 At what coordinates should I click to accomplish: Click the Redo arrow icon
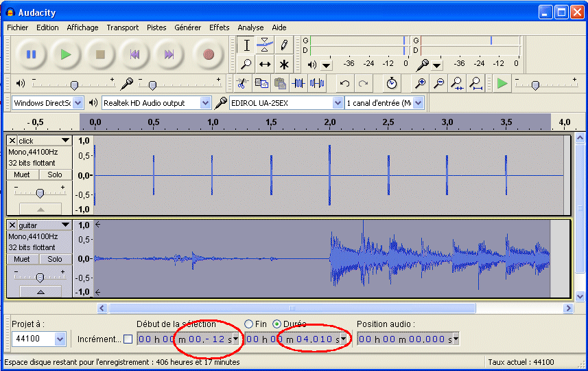[x=363, y=83]
